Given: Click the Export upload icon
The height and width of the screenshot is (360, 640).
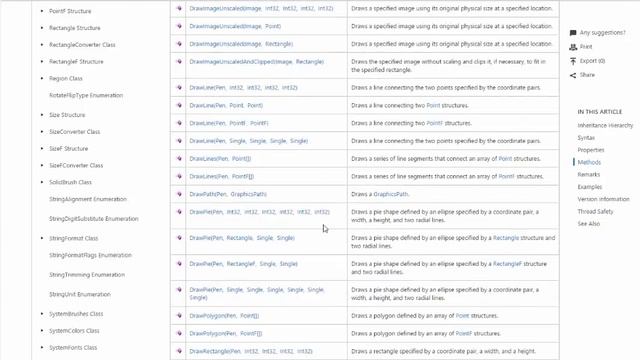Looking at the screenshot, I should click(x=573, y=61).
